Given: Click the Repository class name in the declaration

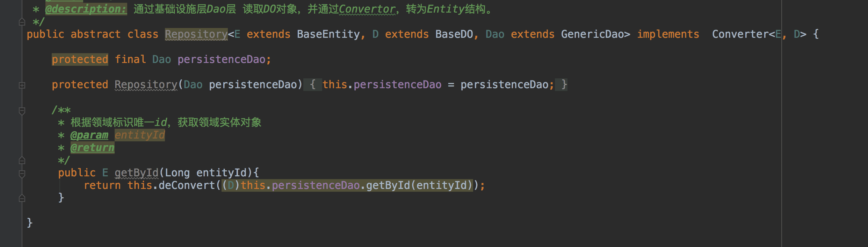Looking at the screenshot, I should pos(196,34).
